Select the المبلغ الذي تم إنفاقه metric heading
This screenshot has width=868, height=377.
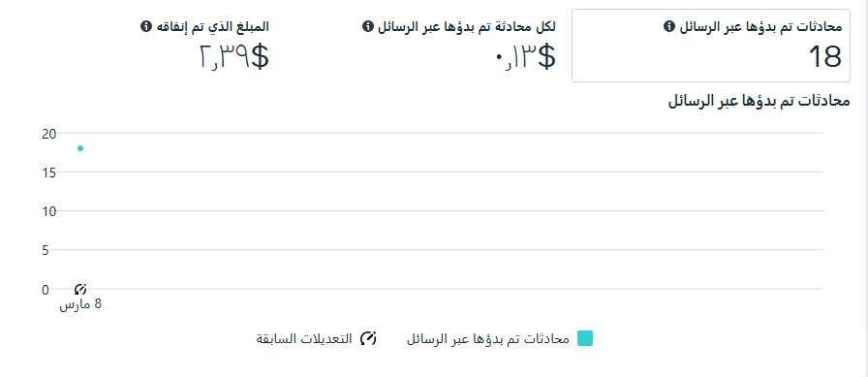tap(212, 26)
